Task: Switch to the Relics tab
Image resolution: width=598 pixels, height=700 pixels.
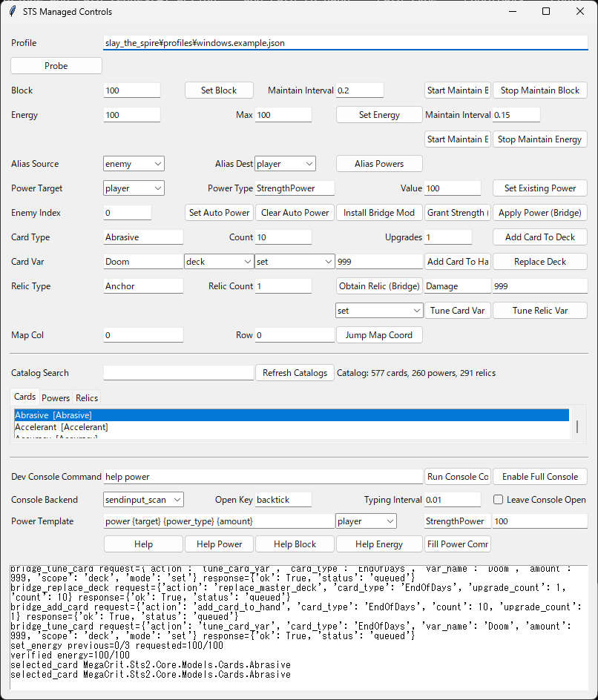Action: tap(87, 397)
